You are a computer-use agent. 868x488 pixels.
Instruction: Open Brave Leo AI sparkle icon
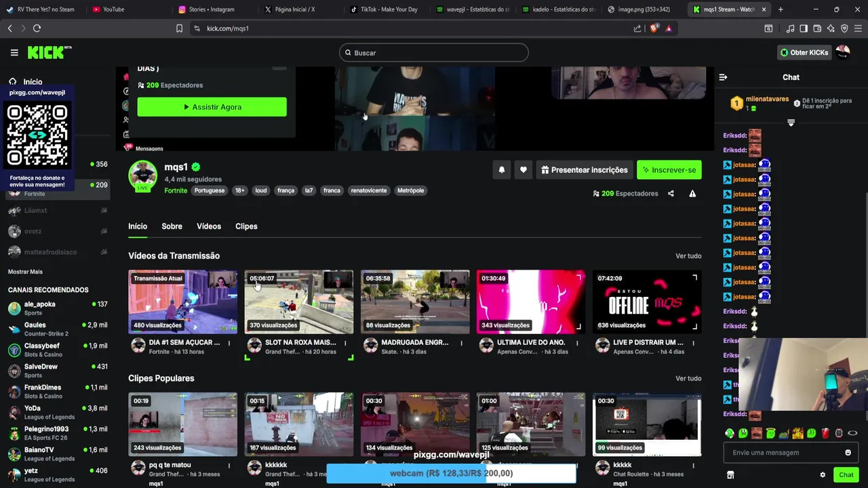(831, 28)
